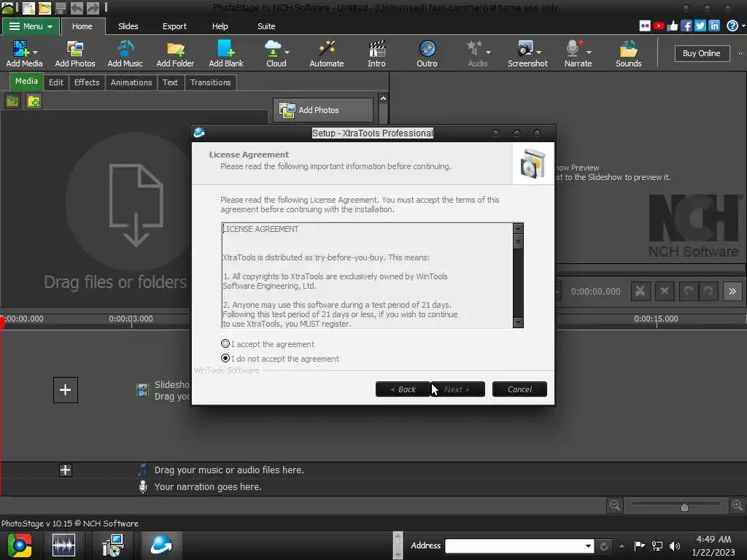The image size is (747, 560).
Task: Expand the Add Media dropdown arrow
Action: (x=35, y=52)
